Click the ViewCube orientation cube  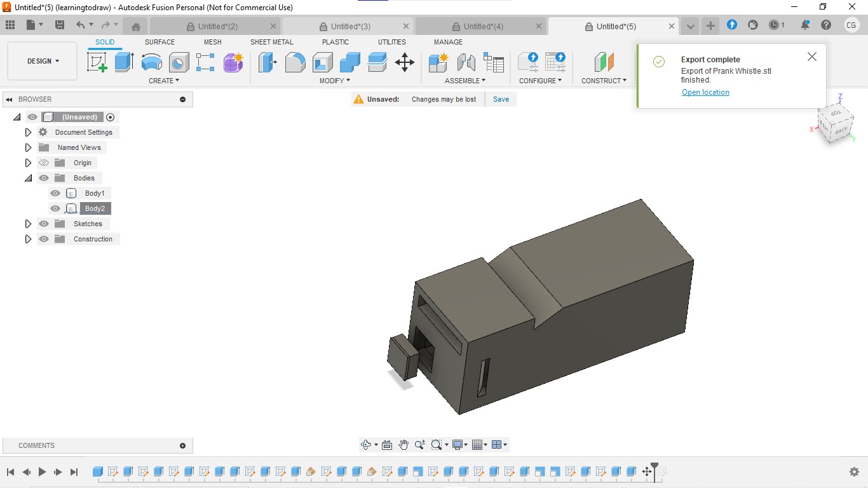[x=834, y=123]
